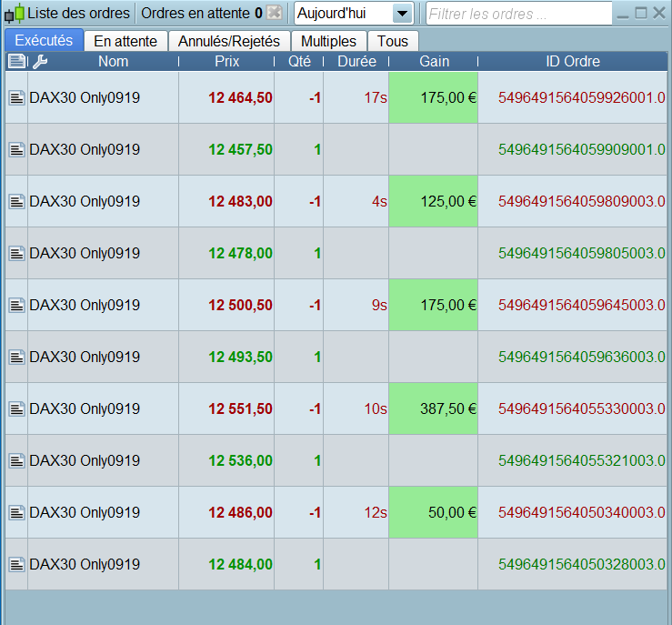This screenshot has height=625, width=672.
Task: Click the candlestick icon beside Liste des ordres
Action: (x=15, y=14)
